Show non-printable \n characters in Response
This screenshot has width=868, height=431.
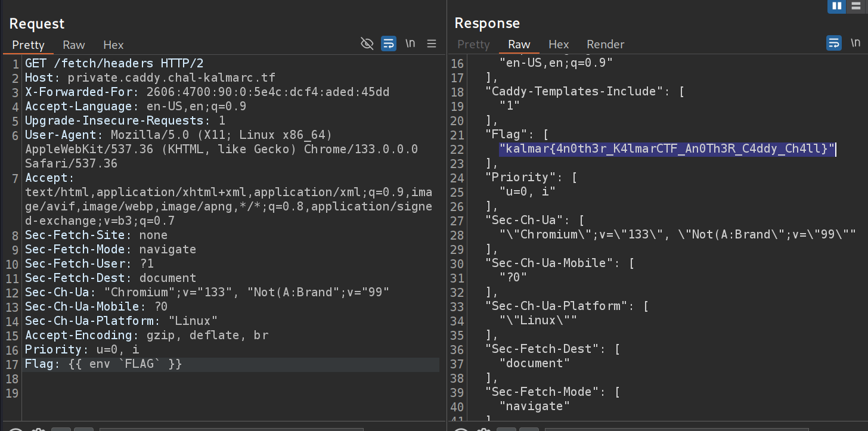pos(855,43)
